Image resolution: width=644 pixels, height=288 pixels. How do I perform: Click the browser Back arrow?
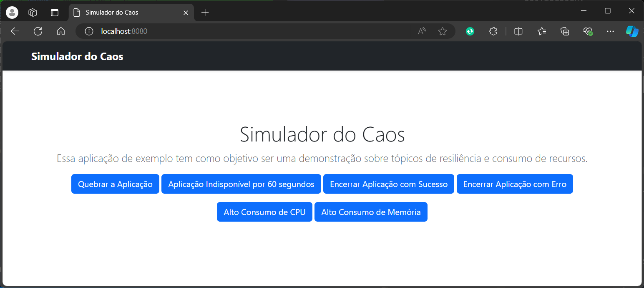[15, 31]
